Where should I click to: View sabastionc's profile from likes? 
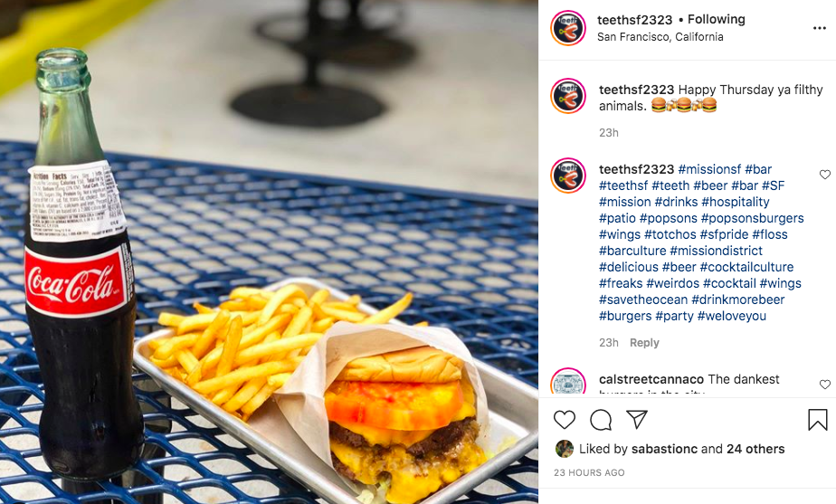click(664, 449)
